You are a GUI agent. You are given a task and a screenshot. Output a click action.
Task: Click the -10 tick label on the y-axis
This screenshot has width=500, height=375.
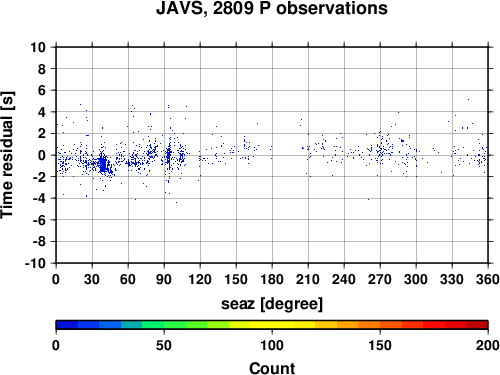pos(35,263)
